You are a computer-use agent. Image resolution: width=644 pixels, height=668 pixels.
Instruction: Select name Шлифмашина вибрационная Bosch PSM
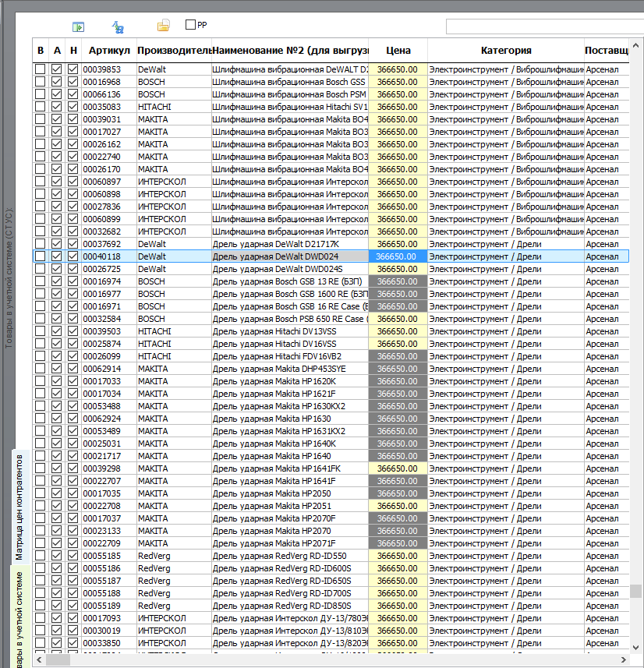[289, 94]
